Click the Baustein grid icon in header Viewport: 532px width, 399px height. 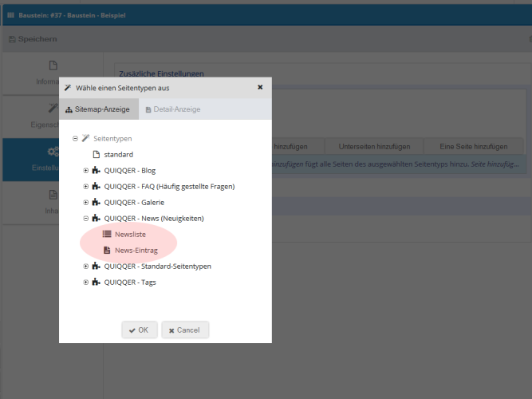pos(11,15)
